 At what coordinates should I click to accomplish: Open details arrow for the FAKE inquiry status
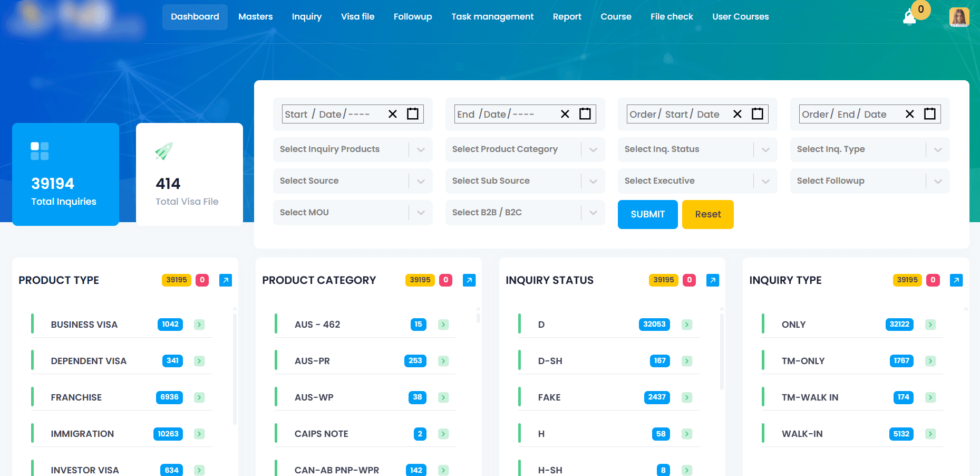pyautogui.click(x=687, y=397)
